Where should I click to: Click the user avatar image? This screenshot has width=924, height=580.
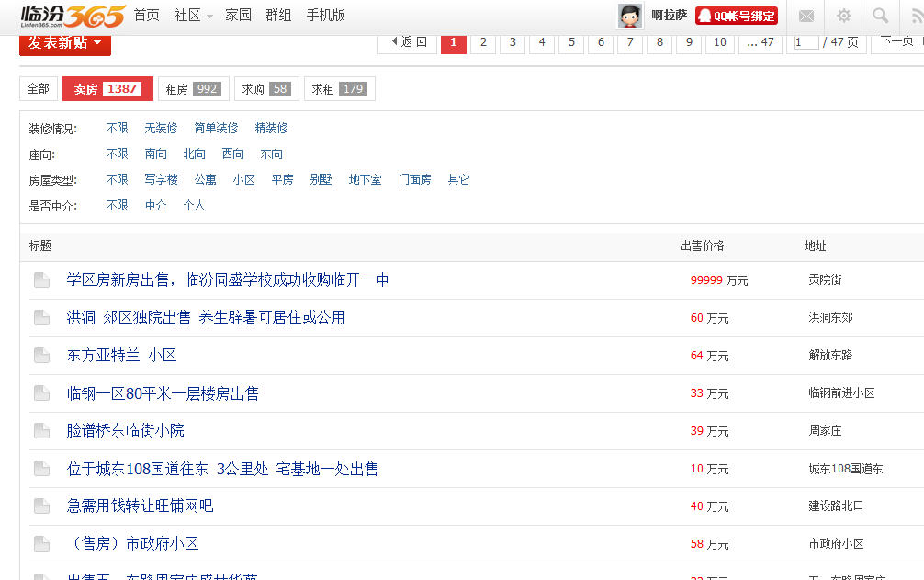[x=628, y=15]
